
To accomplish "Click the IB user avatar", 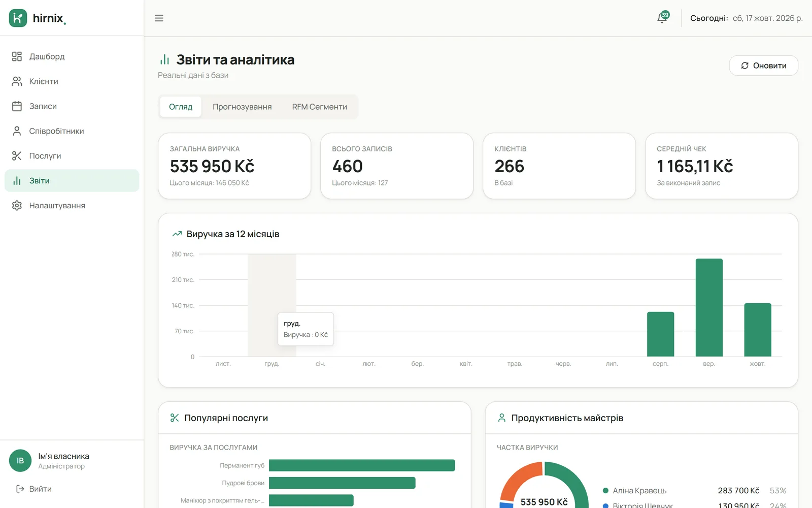I will (x=20, y=461).
